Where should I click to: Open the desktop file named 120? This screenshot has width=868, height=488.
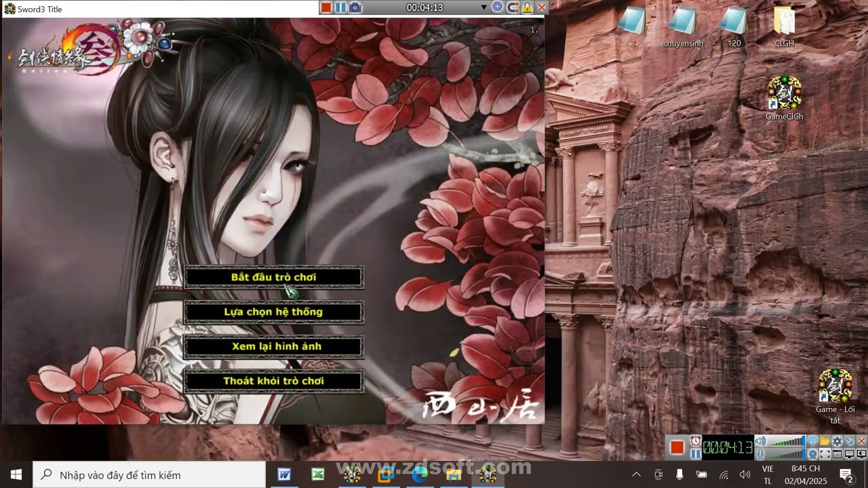click(734, 27)
